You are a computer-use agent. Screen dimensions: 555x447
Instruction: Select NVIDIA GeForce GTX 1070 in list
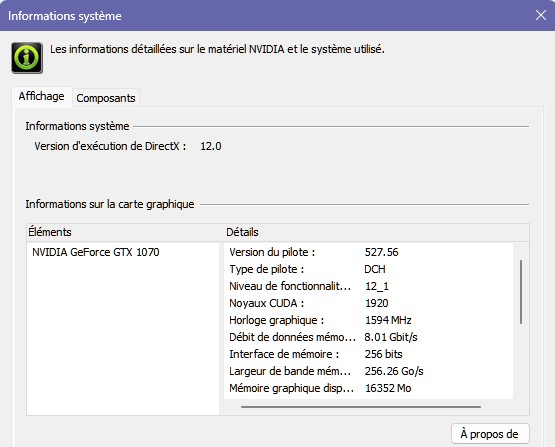tap(96, 252)
